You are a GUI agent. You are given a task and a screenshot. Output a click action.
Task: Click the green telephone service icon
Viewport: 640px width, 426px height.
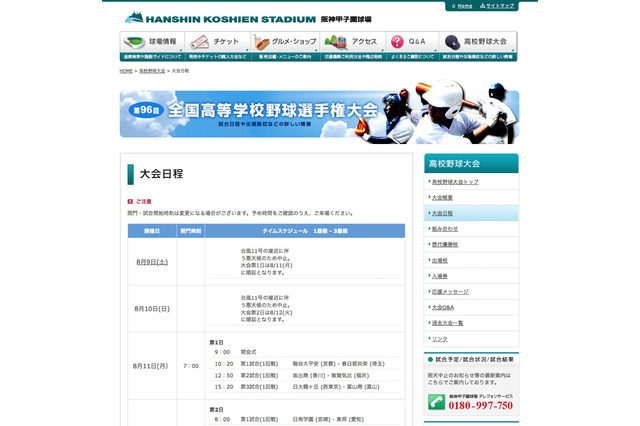click(436, 402)
